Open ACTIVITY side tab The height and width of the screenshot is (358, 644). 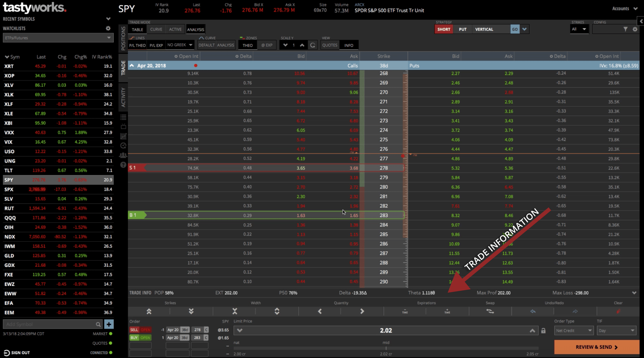tap(123, 97)
